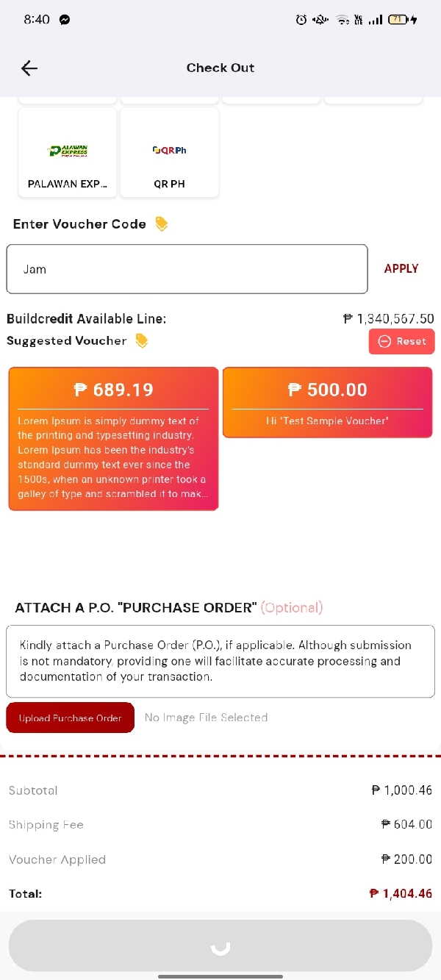Tap the tag icon beside Enter Voucher Code

(x=162, y=224)
